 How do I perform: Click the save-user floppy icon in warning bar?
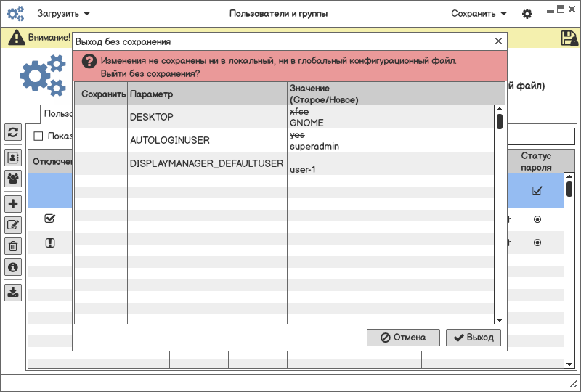(568, 38)
